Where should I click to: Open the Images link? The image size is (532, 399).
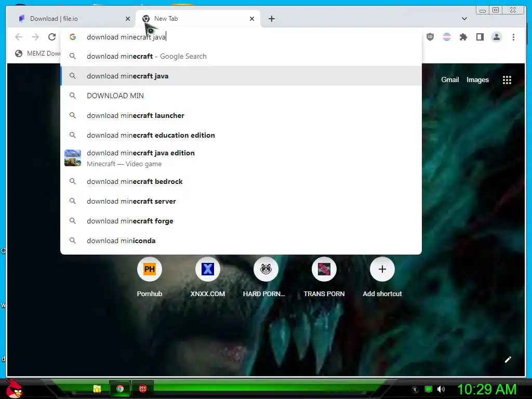(x=477, y=79)
